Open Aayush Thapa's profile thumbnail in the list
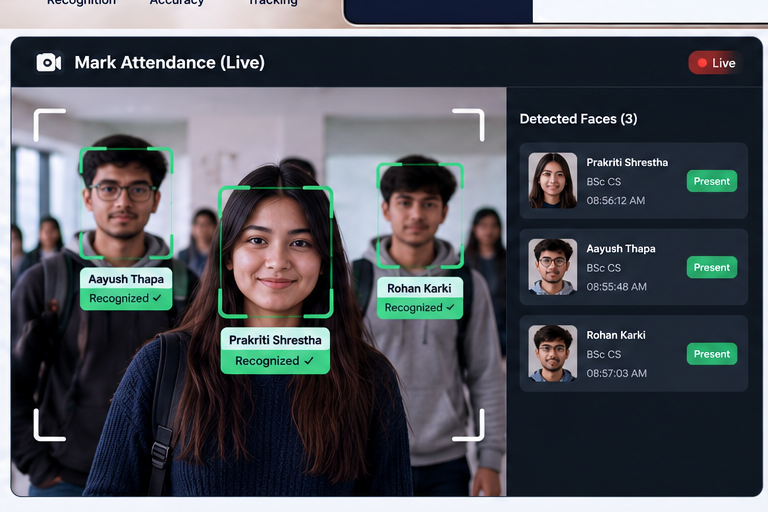The width and height of the screenshot is (768, 512). point(552,267)
